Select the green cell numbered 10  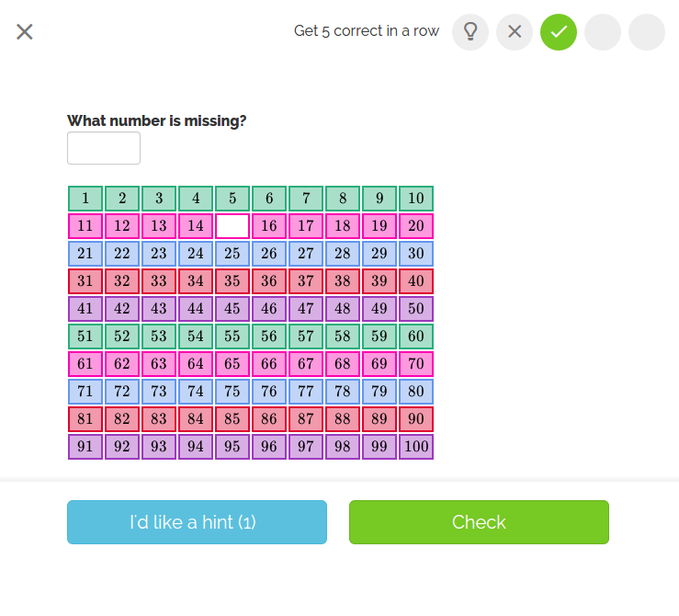[x=416, y=199]
